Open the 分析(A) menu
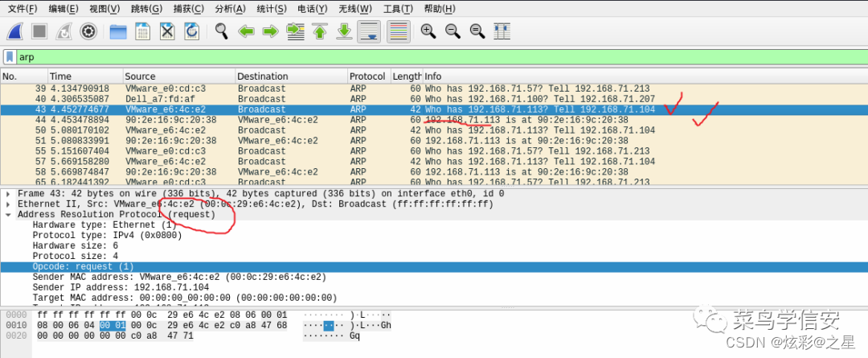Viewport: 868px width, 358px height. 231,8
